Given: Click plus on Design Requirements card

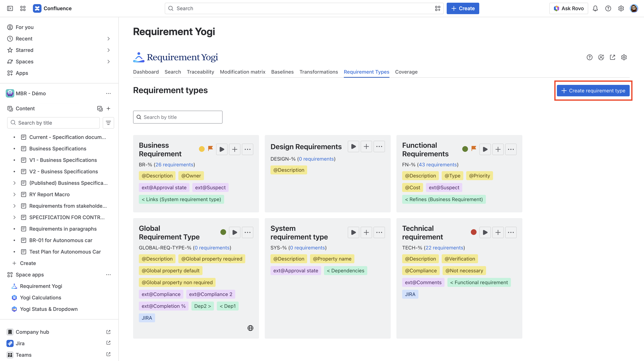Looking at the screenshot, I should 366,147.
